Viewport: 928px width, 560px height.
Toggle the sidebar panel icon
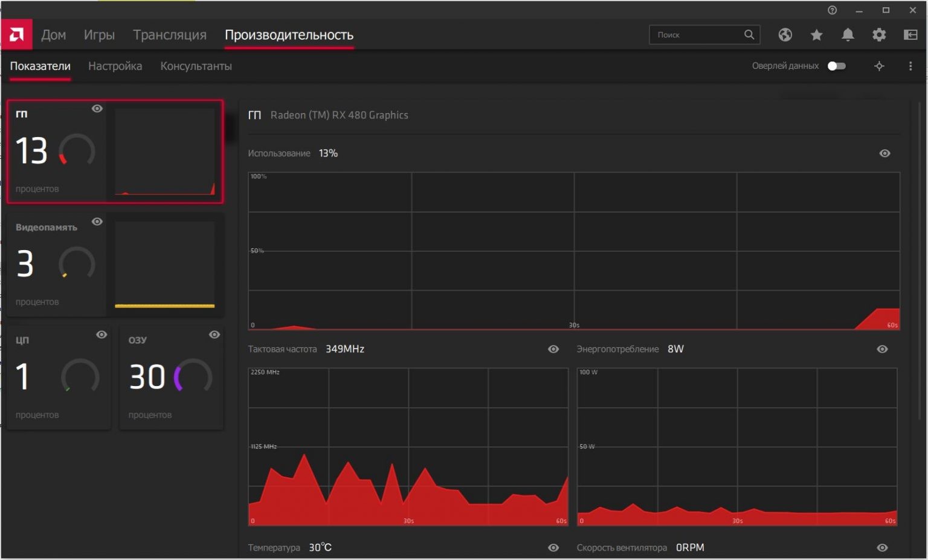(910, 35)
